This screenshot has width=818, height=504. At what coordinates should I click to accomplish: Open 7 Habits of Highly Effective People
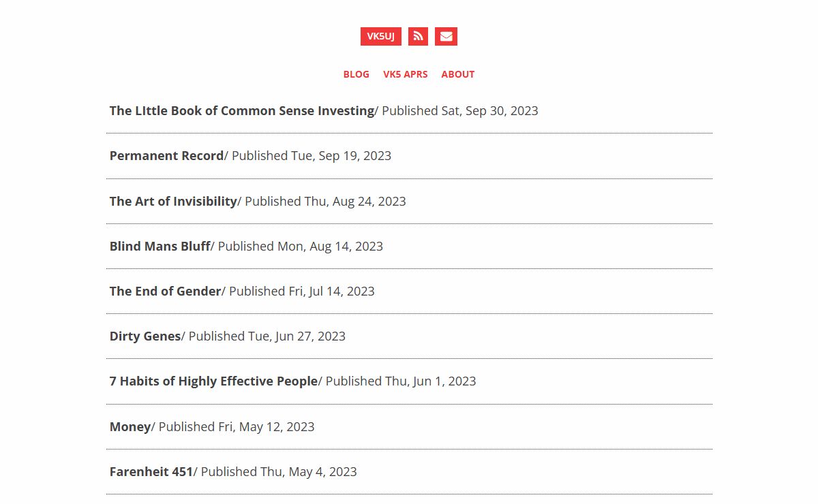pos(214,381)
